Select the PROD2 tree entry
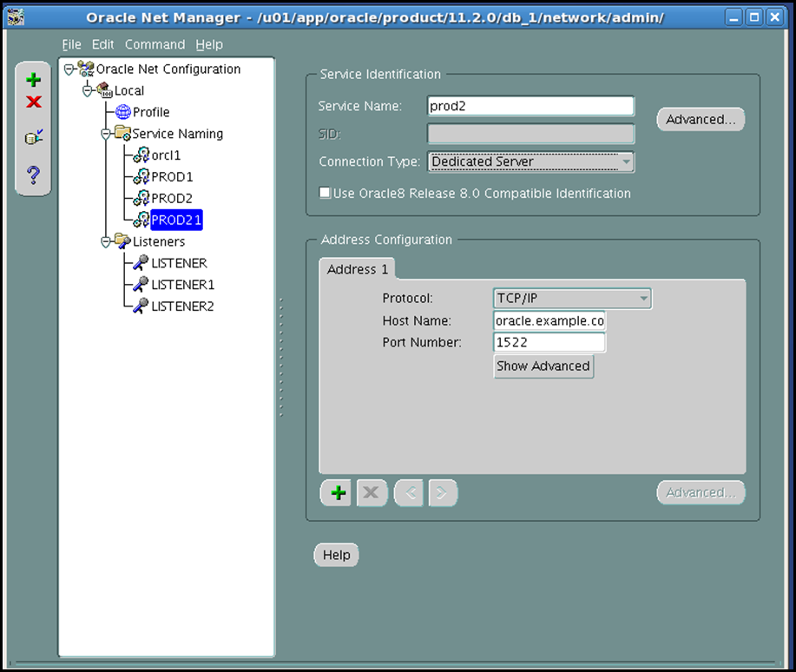Screen dimensions: 796x672 pos(172,198)
